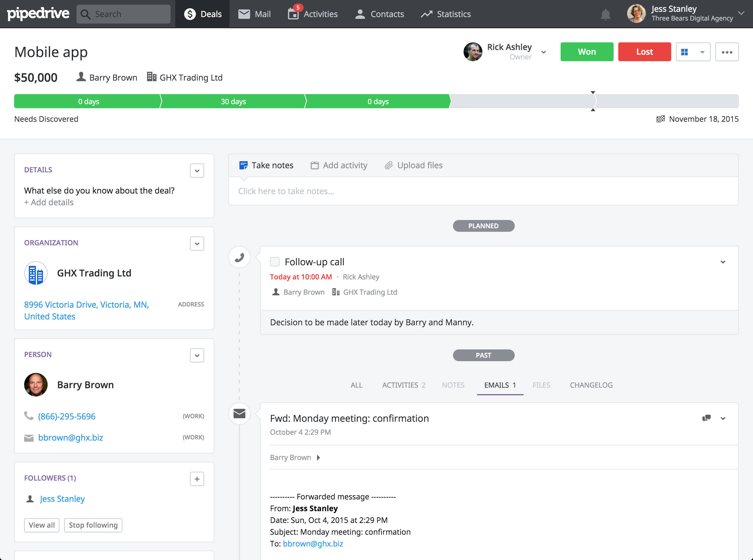Switch to the ACTIVITIES tab
Viewport: 753px width, 560px height.
(x=400, y=385)
